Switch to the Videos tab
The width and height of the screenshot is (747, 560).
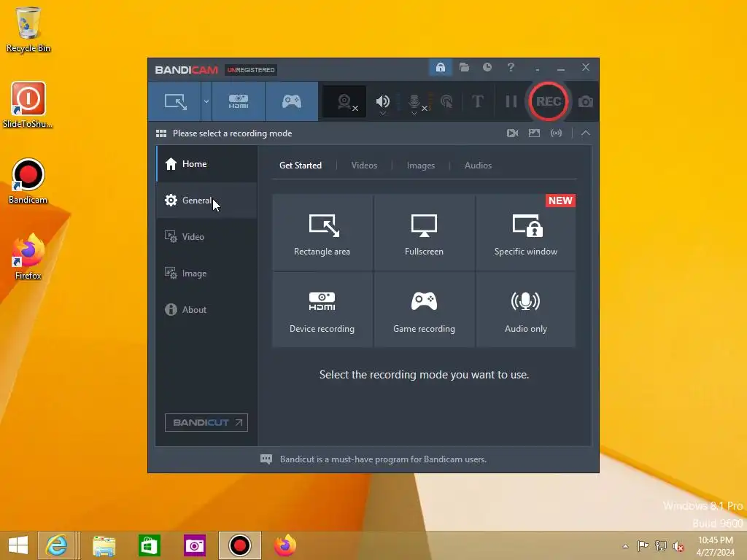(x=364, y=166)
